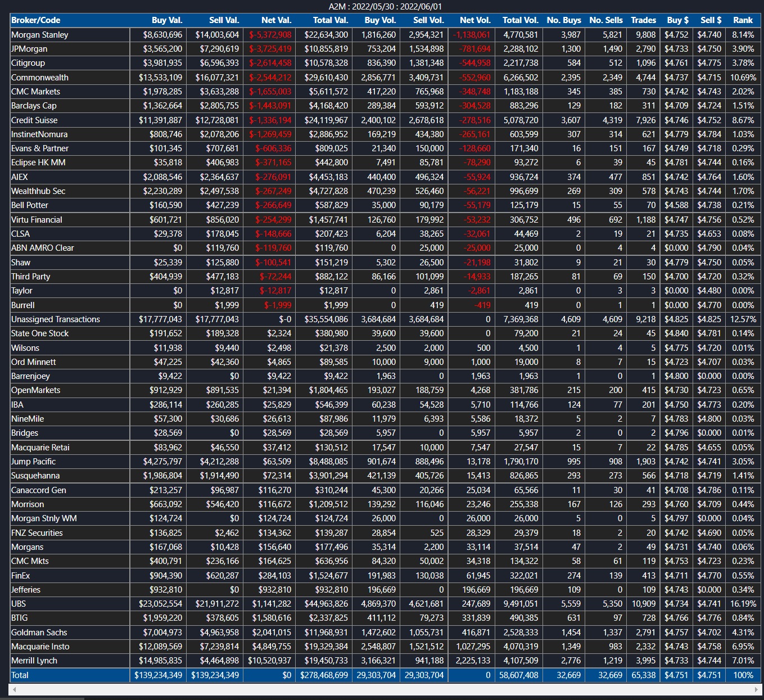Screen dimensions: 764x700
Task: Select the FinEx broker name
Action: 21,576
